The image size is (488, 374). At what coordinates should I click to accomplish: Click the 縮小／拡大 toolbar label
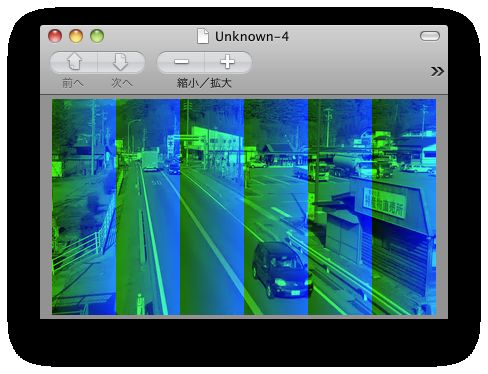pyautogui.click(x=204, y=83)
